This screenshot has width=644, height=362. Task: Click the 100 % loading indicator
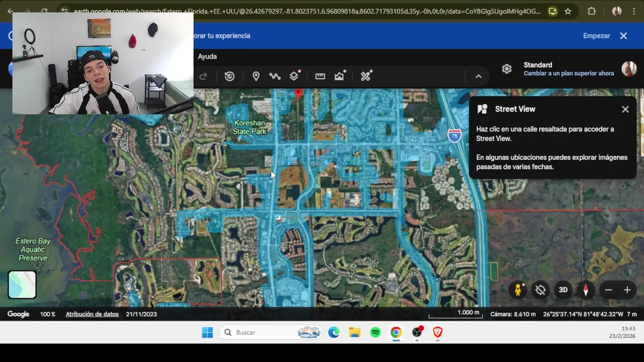tap(48, 314)
